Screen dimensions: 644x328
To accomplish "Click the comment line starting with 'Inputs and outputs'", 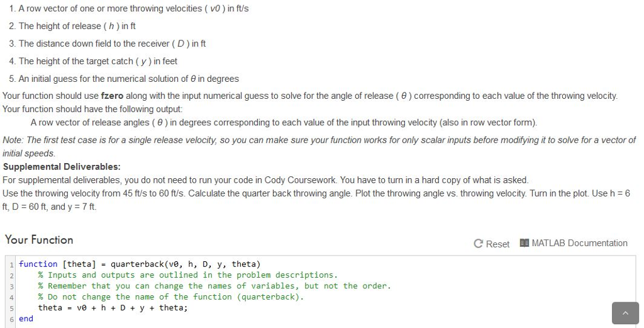I will click(x=187, y=274).
